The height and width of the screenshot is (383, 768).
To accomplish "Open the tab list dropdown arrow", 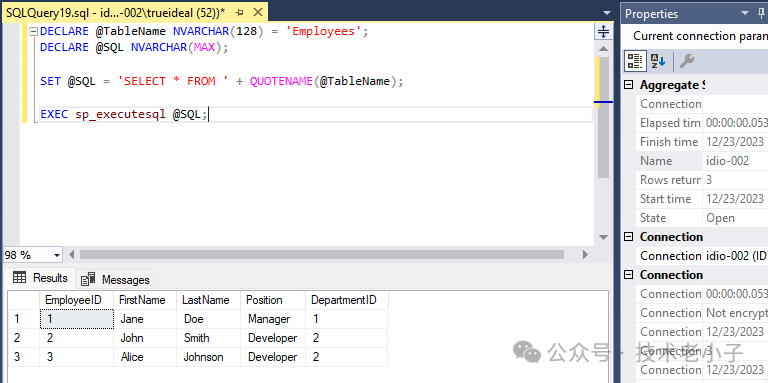I will (x=607, y=14).
